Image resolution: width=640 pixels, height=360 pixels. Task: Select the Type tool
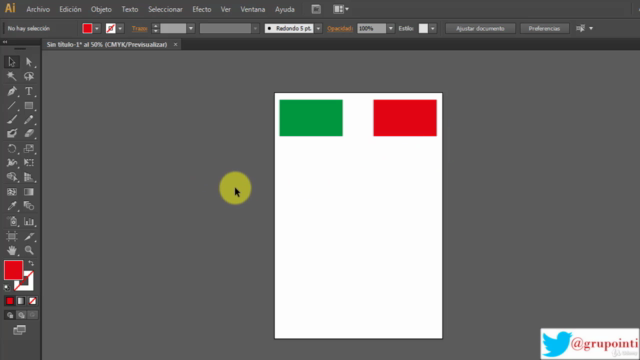click(29, 91)
